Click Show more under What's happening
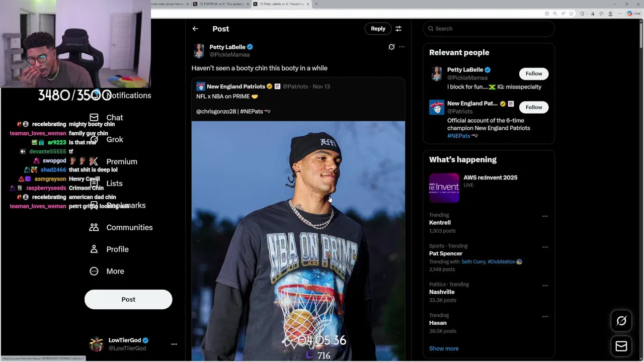The width and height of the screenshot is (644, 362). point(444,348)
